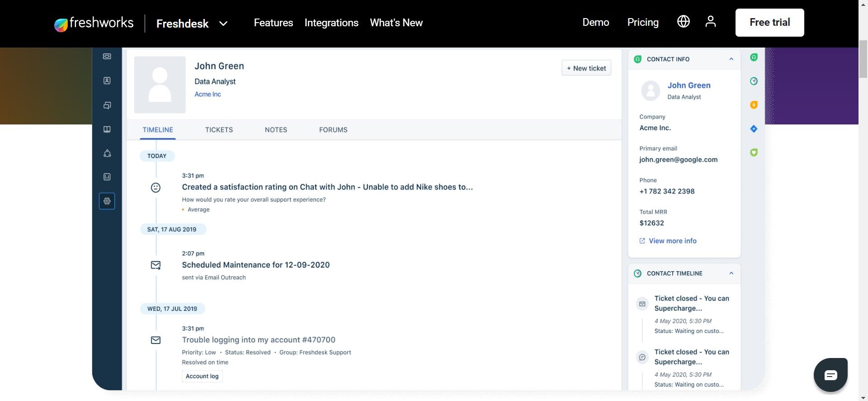Open the Integrations menu item

pyautogui.click(x=331, y=23)
